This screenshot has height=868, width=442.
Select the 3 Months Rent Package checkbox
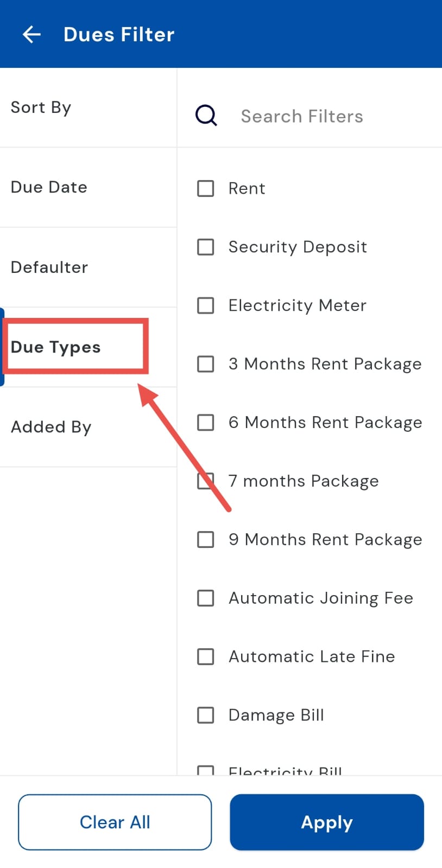click(x=205, y=364)
